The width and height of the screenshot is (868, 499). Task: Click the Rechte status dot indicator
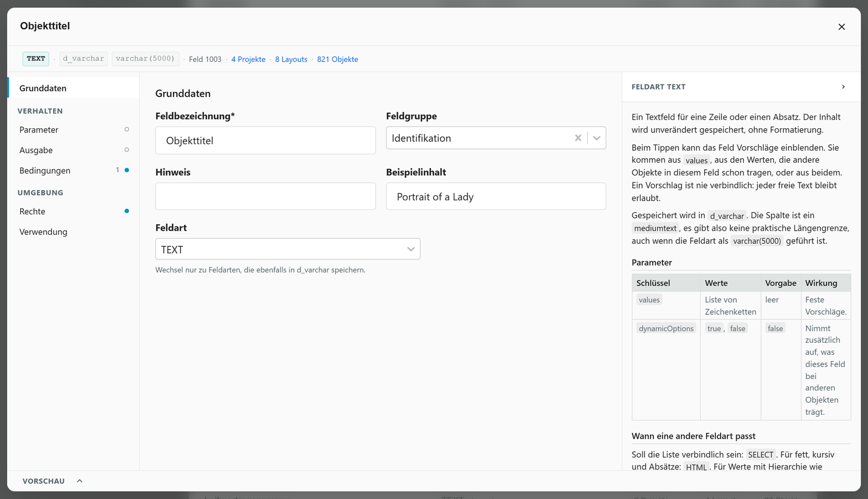(126, 211)
